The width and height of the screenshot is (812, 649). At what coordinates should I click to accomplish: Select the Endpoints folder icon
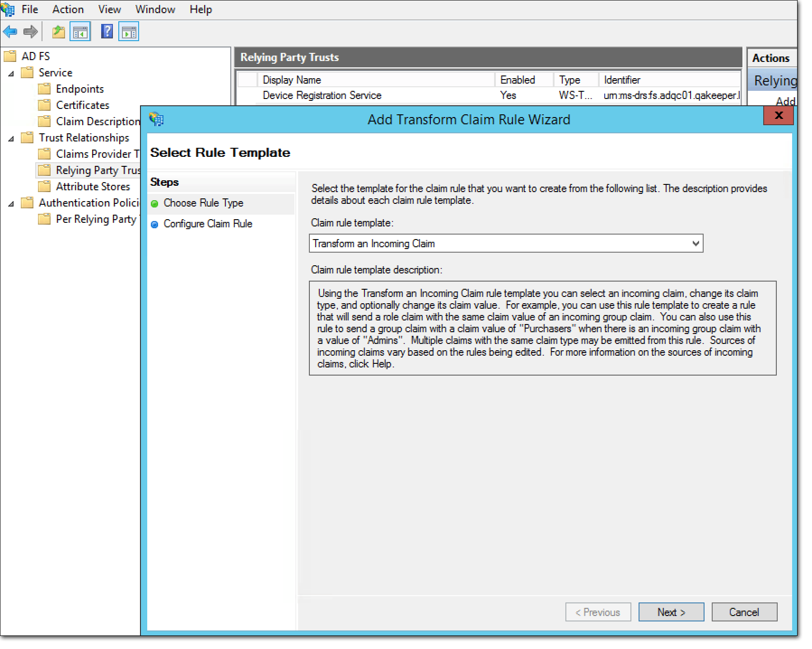pyautogui.click(x=45, y=89)
